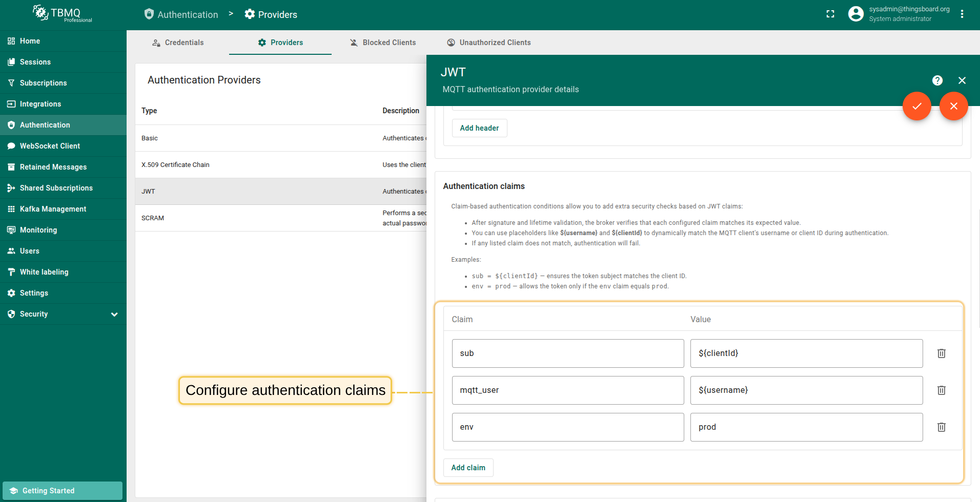Delete the mqtt_user claim row
The width and height of the screenshot is (980, 502).
(x=941, y=390)
